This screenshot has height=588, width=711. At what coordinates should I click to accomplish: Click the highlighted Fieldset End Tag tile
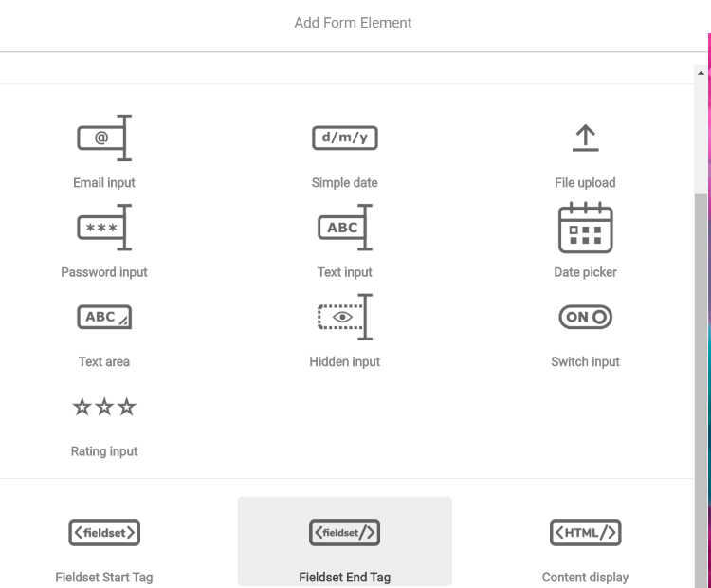point(345,542)
